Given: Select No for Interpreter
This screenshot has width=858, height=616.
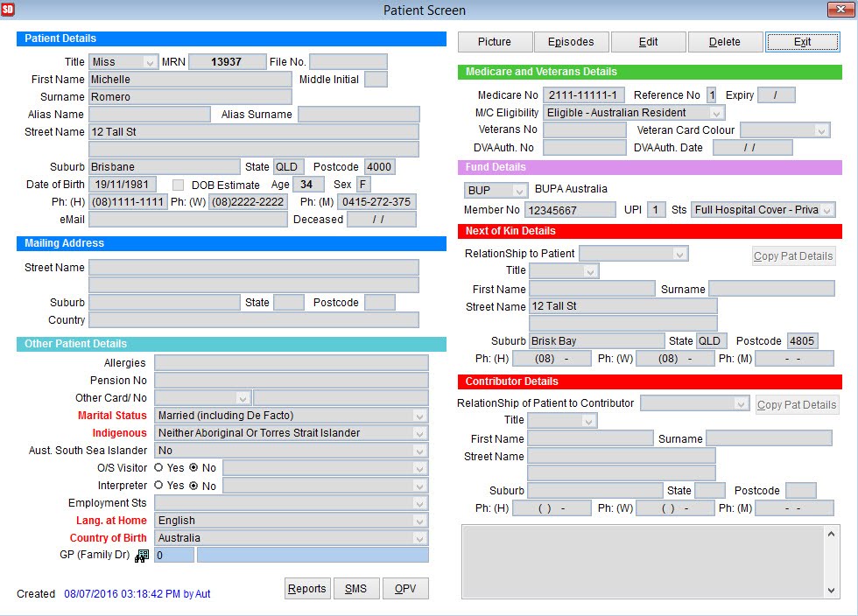Looking at the screenshot, I should [193, 486].
